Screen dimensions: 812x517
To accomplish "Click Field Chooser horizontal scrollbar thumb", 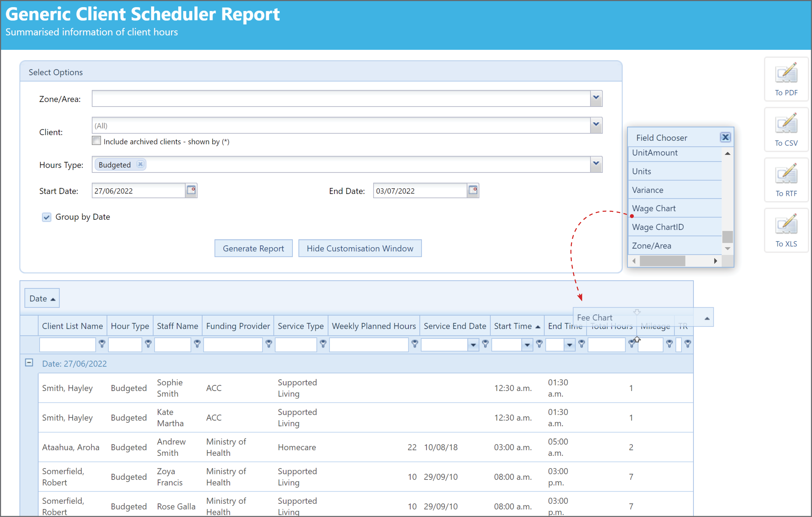I will [662, 261].
